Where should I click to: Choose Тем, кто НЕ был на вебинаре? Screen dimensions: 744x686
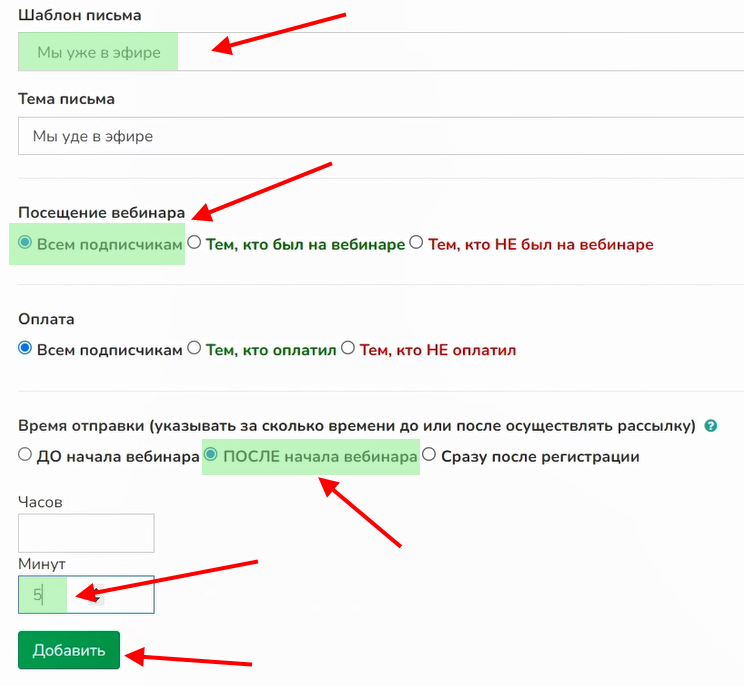pyautogui.click(x=418, y=244)
